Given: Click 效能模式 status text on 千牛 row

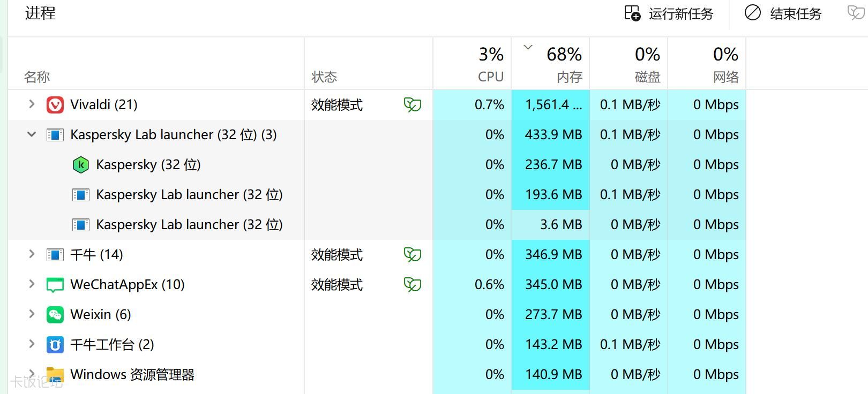Looking at the screenshot, I should pos(337,255).
